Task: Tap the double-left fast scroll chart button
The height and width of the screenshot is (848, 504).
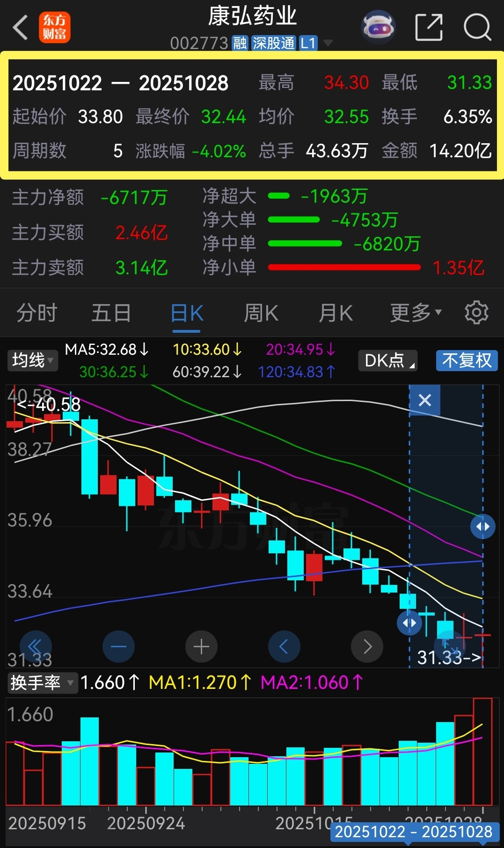Action: pyautogui.click(x=36, y=647)
